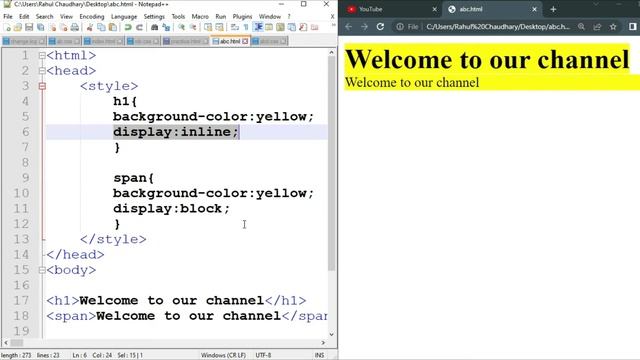Click the User defined language icon

(269, 27)
